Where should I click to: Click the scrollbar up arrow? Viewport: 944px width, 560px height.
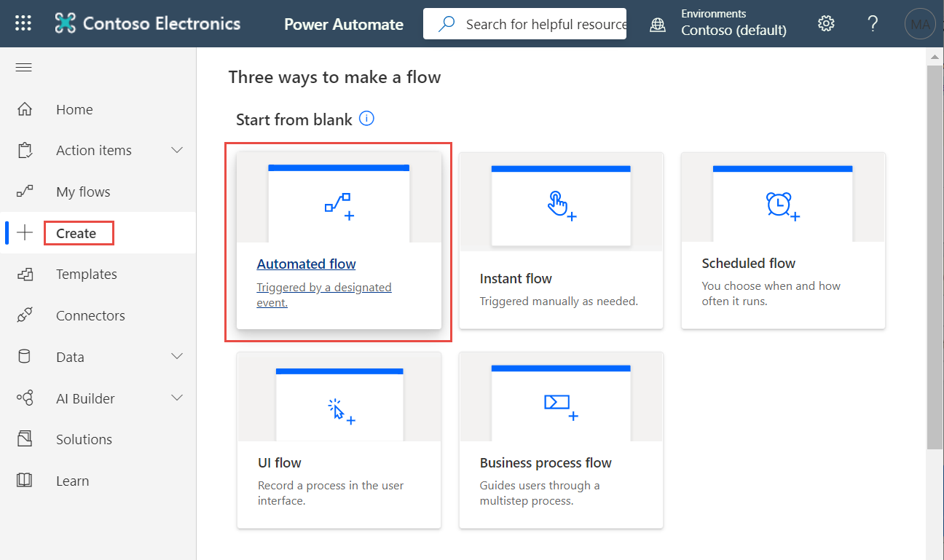click(x=935, y=57)
